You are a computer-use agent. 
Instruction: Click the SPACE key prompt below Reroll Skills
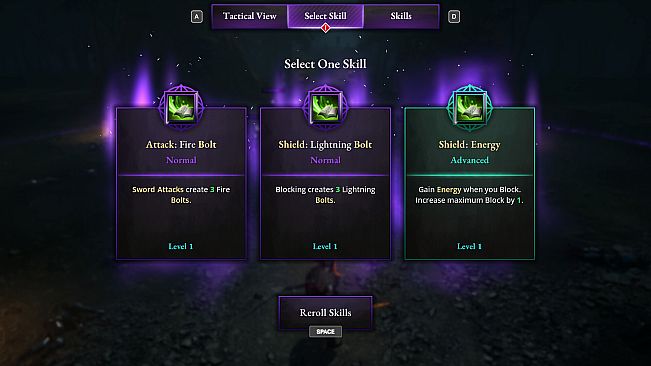click(326, 332)
